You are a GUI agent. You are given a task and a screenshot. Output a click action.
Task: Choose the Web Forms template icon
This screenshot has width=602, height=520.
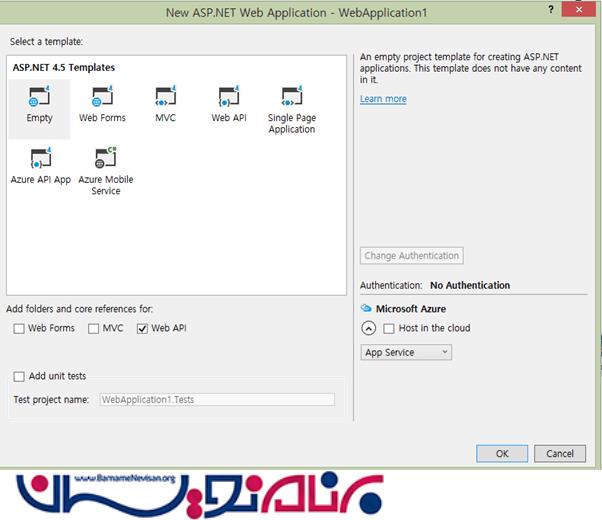(x=102, y=96)
